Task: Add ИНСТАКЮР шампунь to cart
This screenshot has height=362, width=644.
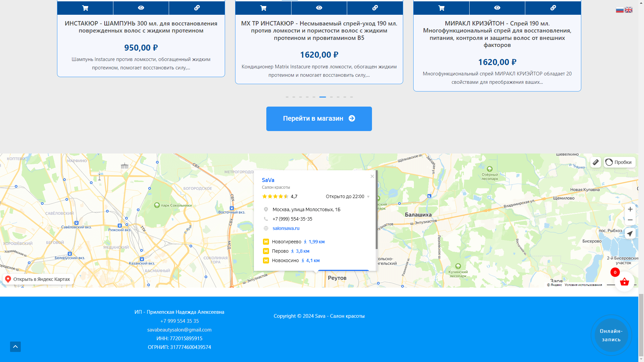Action: (85, 8)
